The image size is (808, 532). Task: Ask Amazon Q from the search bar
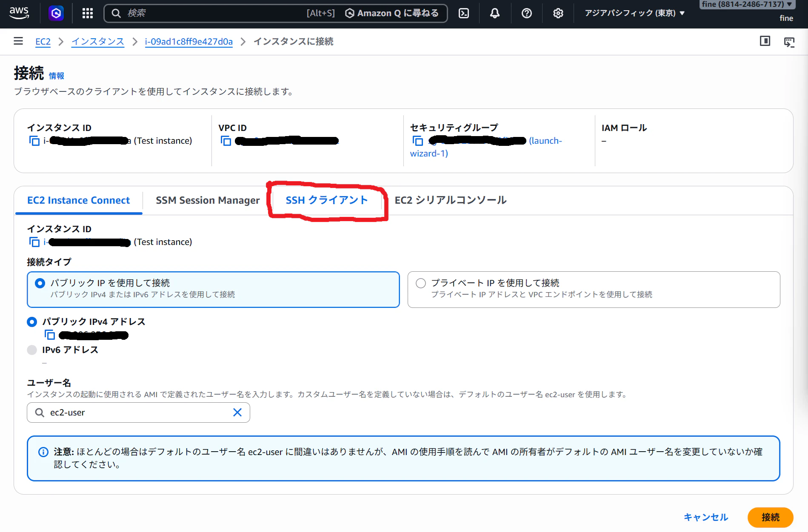click(392, 13)
